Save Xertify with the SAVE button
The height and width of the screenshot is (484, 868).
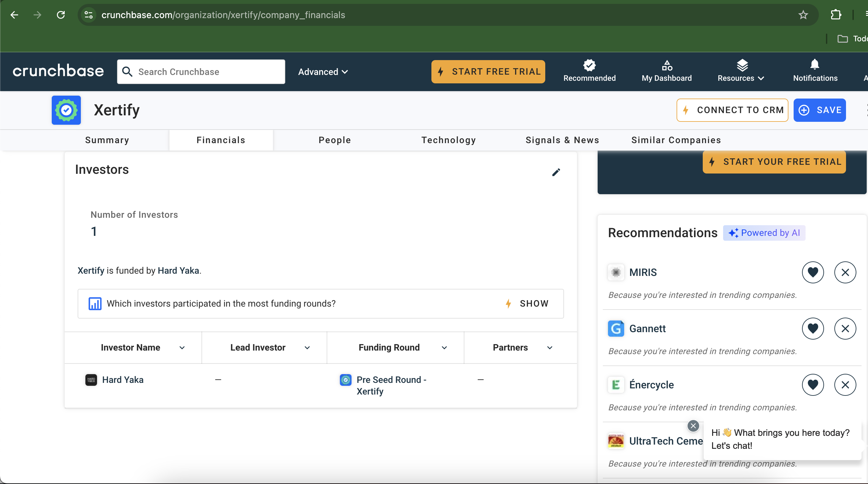[x=819, y=110]
